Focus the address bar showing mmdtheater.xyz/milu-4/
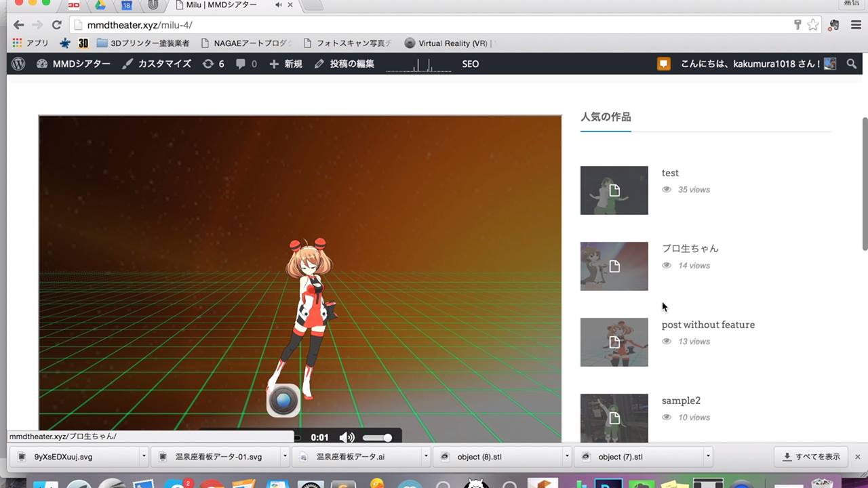Screen dimensions: 868x488 point(434,25)
